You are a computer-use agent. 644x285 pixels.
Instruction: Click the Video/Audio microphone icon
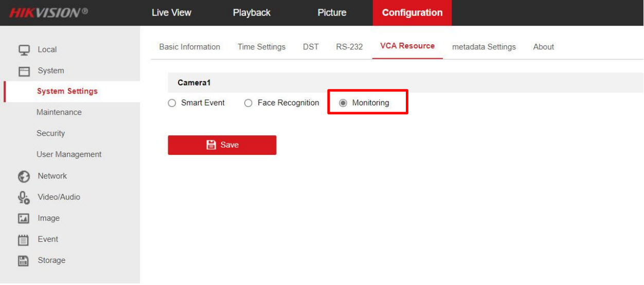coord(24,198)
